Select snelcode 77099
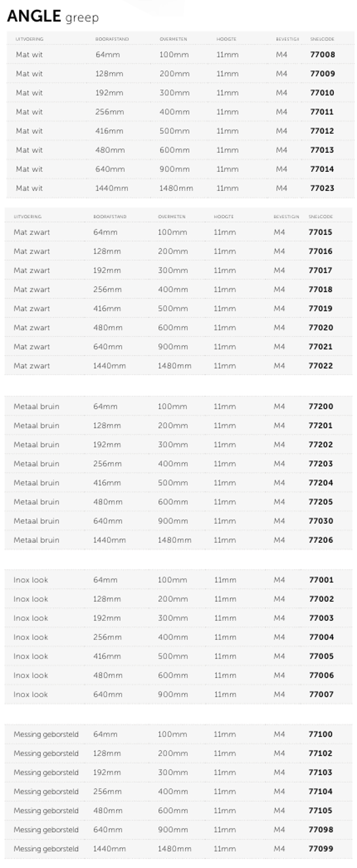Screen dimensions: 357x868 coord(321,849)
